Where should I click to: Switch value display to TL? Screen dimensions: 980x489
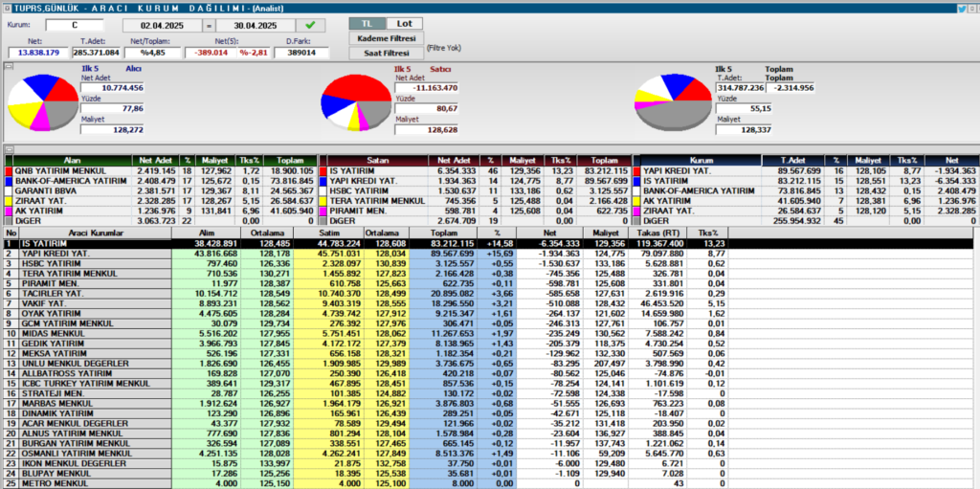point(367,24)
